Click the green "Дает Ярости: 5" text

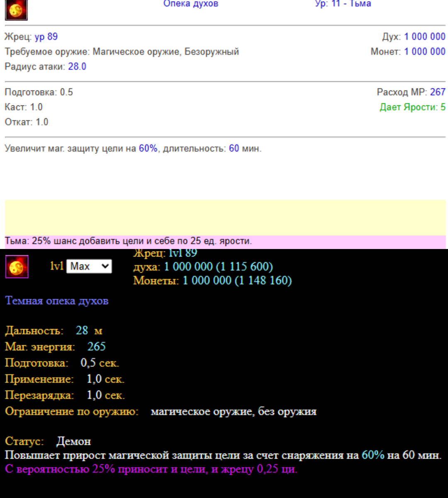pos(412,107)
